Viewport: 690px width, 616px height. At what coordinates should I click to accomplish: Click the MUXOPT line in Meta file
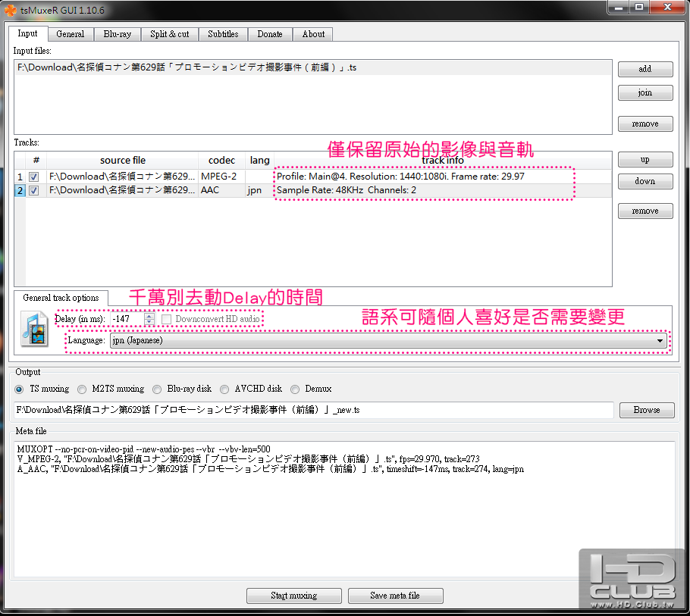pos(143,449)
